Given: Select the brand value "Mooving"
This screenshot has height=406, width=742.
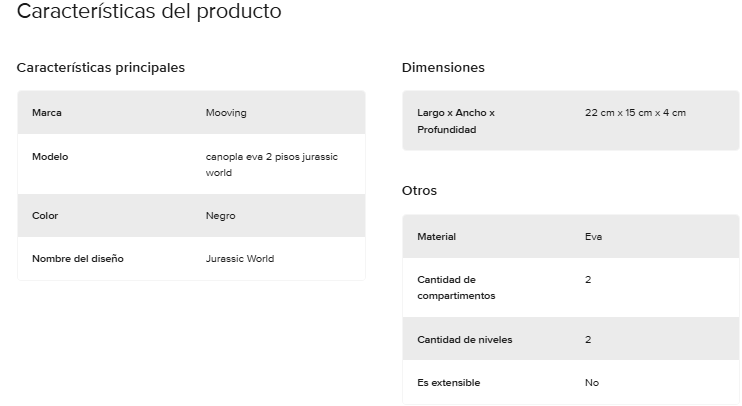Looking at the screenshot, I should tap(226, 113).
